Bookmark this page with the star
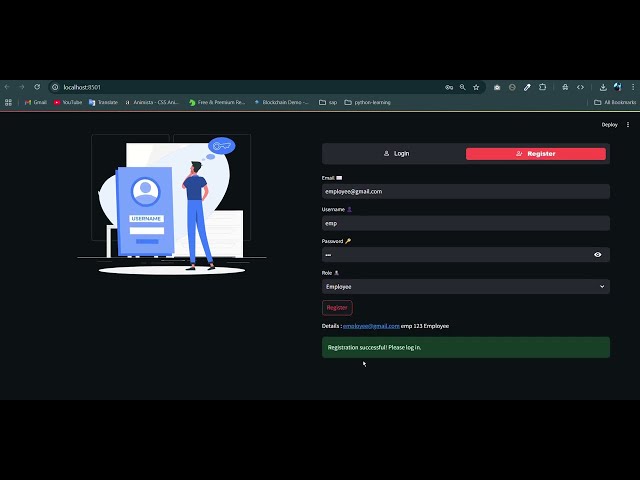The height and width of the screenshot is (480, 640). 476,87
